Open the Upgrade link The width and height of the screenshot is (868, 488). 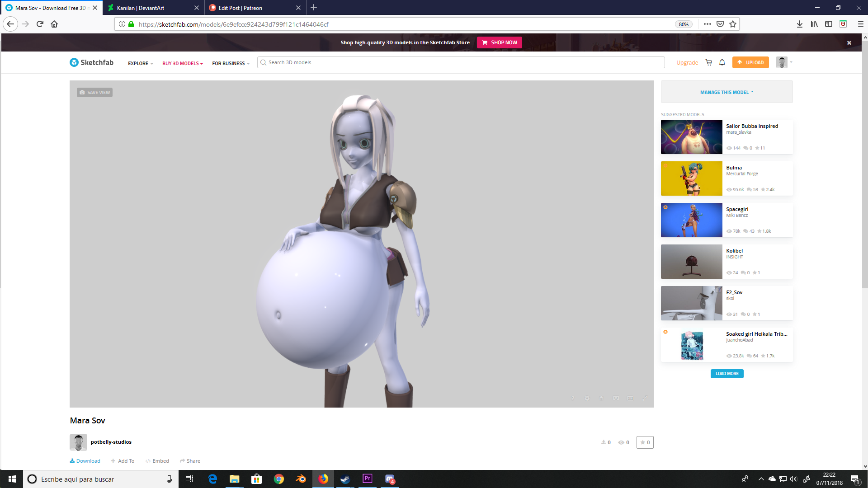[x=687, y=63]
